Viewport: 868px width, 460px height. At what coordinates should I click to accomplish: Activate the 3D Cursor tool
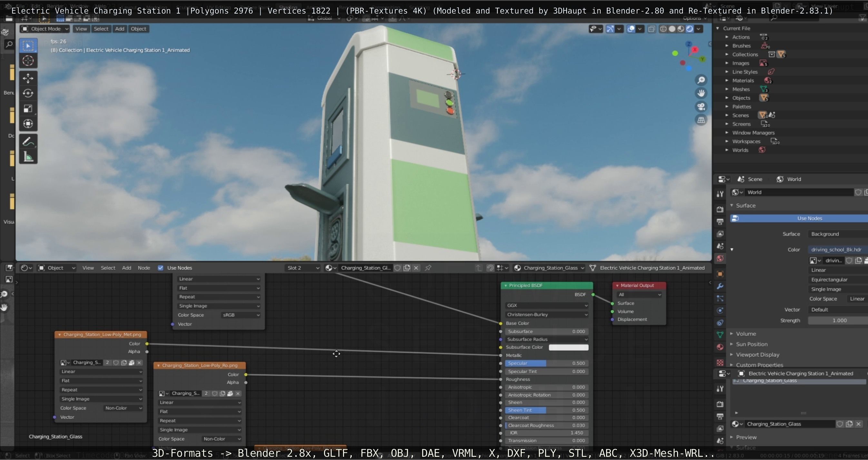coord(28,61)
